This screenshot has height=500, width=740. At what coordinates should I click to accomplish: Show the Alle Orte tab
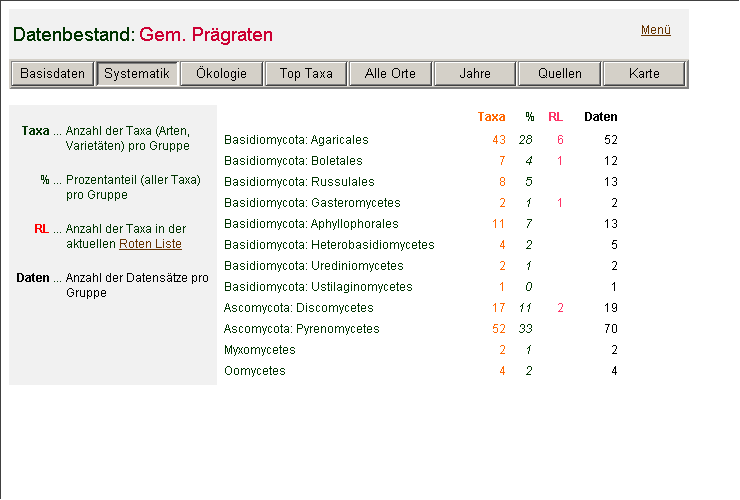(x=390, y=74)
